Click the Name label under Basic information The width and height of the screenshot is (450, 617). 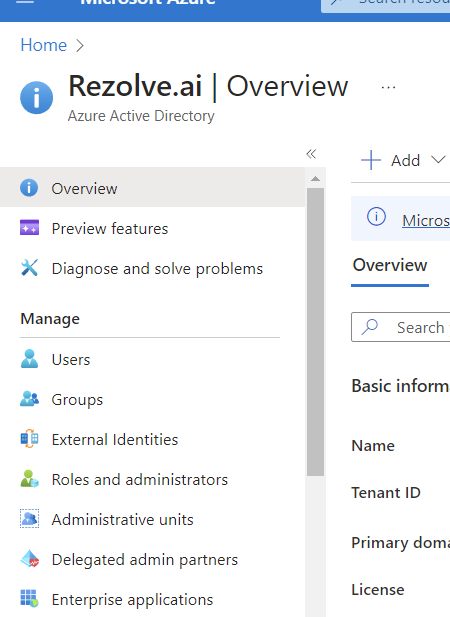pyautogui.click(x=373, y=446)
